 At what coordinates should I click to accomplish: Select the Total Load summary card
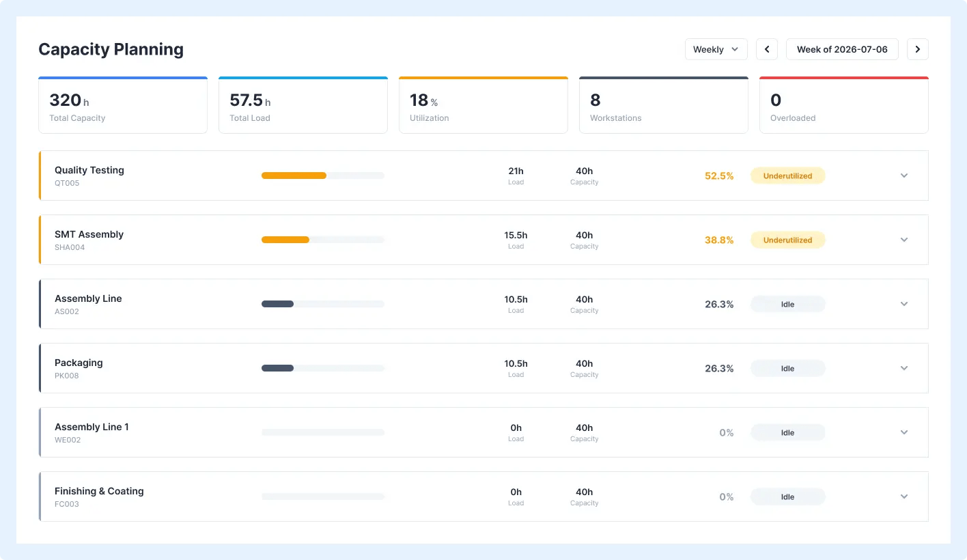pyautogui.click(x=303, y=105)
